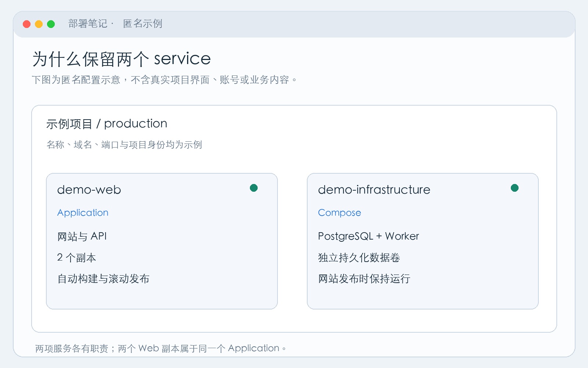This screenshot has height=368, width=588.
Task: Click the subtitle "下图为匿名配置示意，不含真实项目界面、账号或业务内容。"
Action: pos(164,80)
